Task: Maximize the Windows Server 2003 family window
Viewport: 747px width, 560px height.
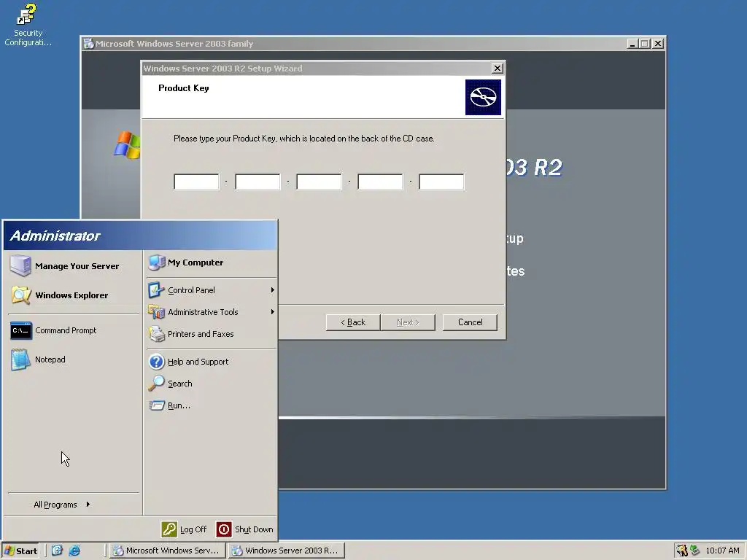Action: click(x=645, y=43)
